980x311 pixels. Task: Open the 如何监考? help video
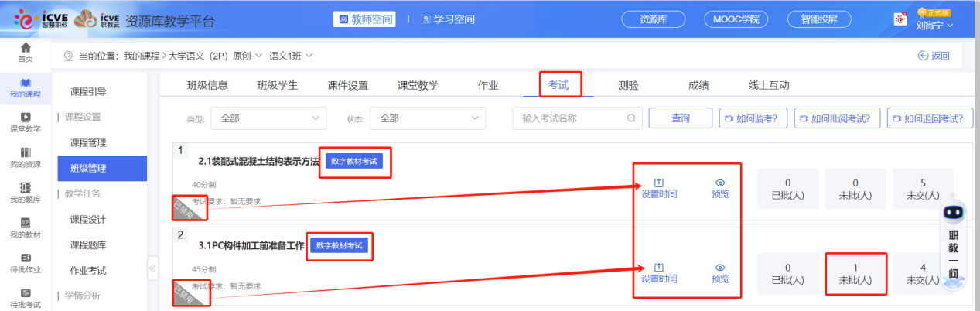tap(753, 118)
